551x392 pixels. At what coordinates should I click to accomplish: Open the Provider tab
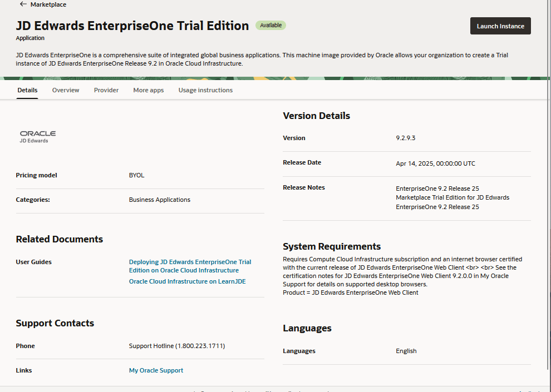tap(106, 90)
